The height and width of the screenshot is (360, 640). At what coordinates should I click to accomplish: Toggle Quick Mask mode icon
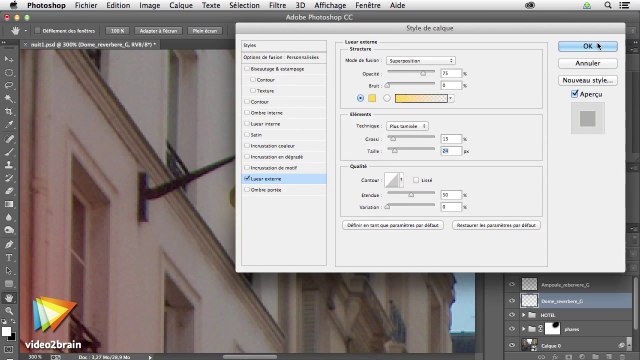tap(9, 350)
